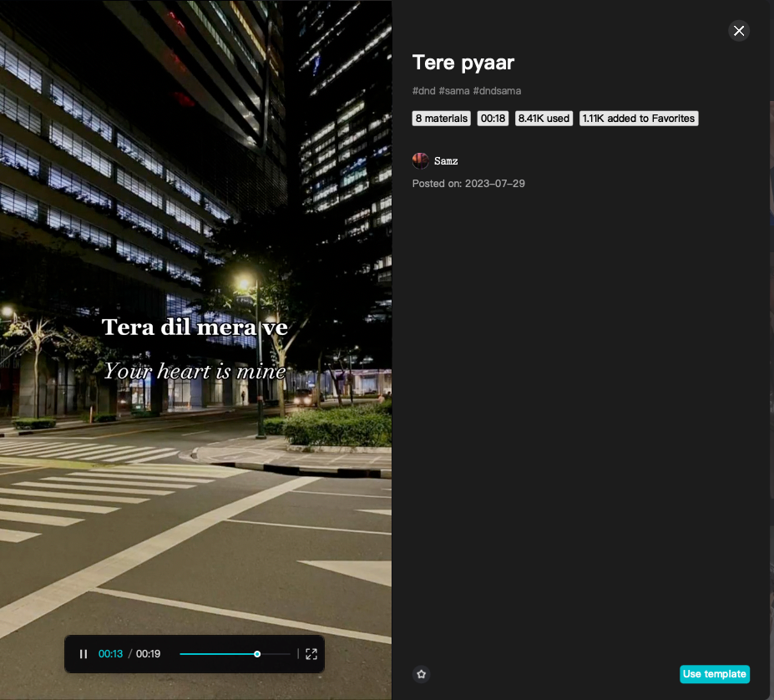This screenshot has height=700, width=774.
Task: Click the Posted on date text
Action: click(468, 184)
